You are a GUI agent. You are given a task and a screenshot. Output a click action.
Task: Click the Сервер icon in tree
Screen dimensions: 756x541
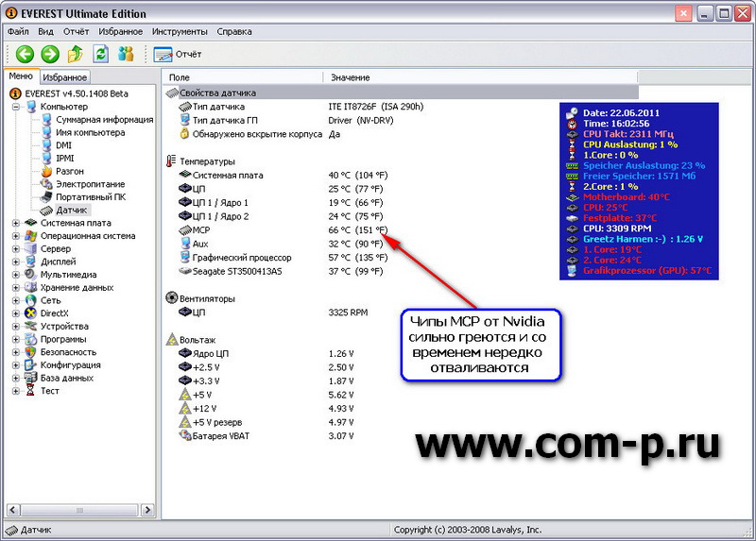coord(31,249)
